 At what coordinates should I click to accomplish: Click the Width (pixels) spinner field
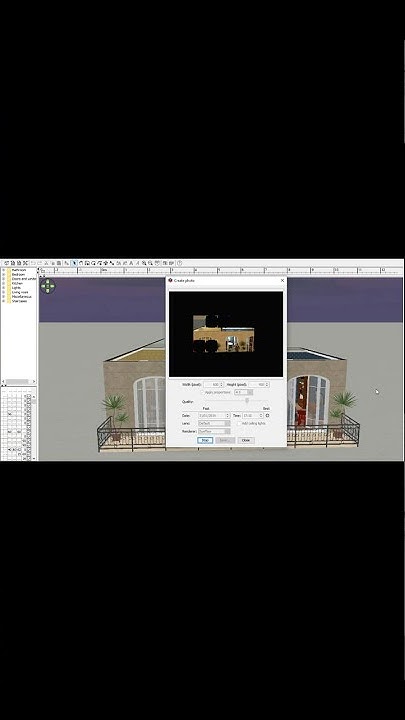pyautogui.click(x=214, y=385)
